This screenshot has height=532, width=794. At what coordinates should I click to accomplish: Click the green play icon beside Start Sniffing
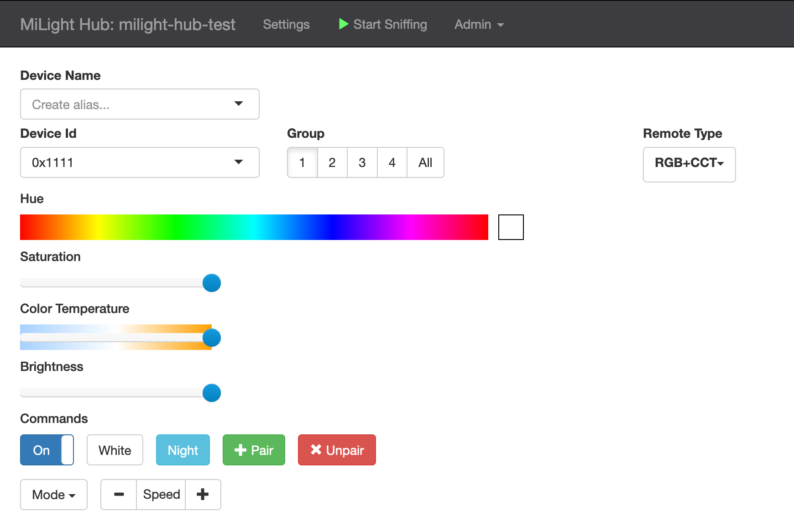click(x=344, y=24)
